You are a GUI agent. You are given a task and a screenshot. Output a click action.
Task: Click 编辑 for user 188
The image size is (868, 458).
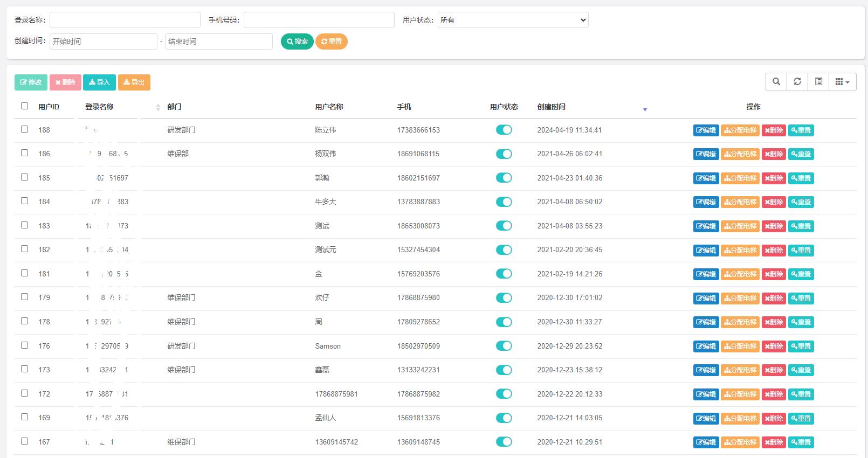[706, 130]
